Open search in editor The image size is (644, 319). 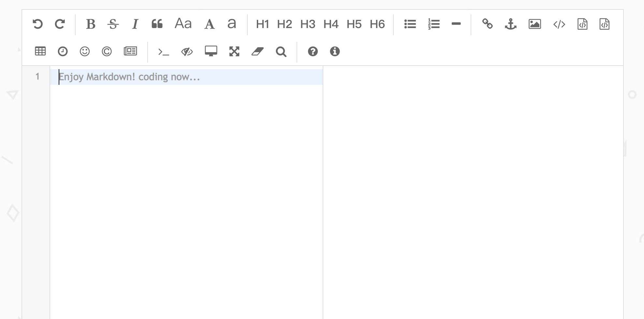tap(281, 52)
